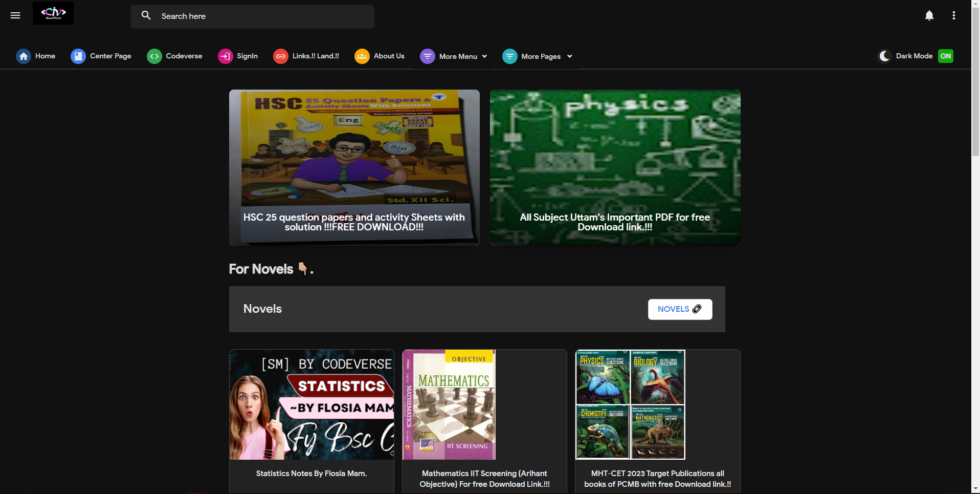Click the Codeverse code brackets icon
This screenshot has width=980, height=494.
click(154, 56)
